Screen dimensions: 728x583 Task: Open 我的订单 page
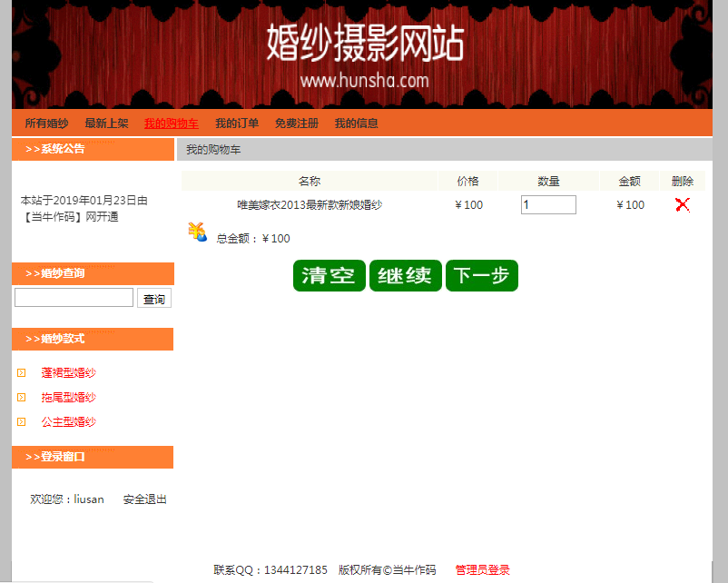[237, 124]
